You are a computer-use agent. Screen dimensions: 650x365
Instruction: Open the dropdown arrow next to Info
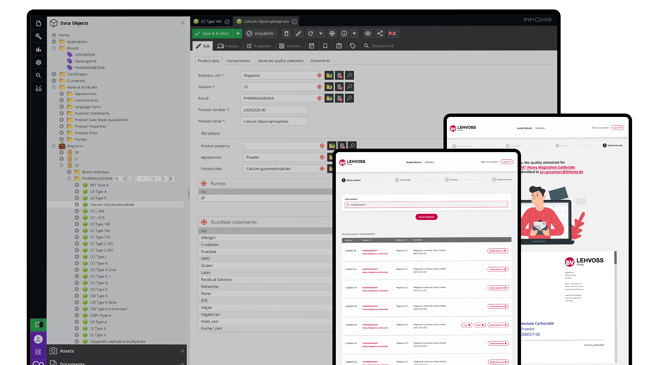[354, 34]
